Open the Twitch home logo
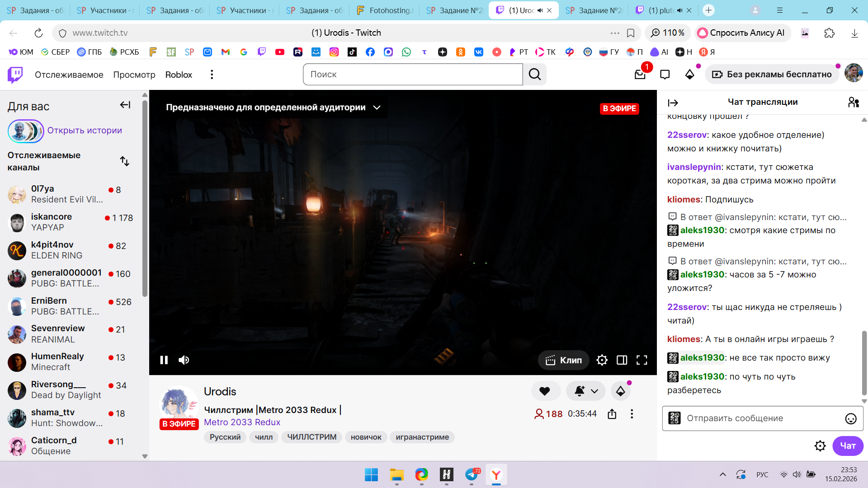868x488 pixels. pos(15,75)
